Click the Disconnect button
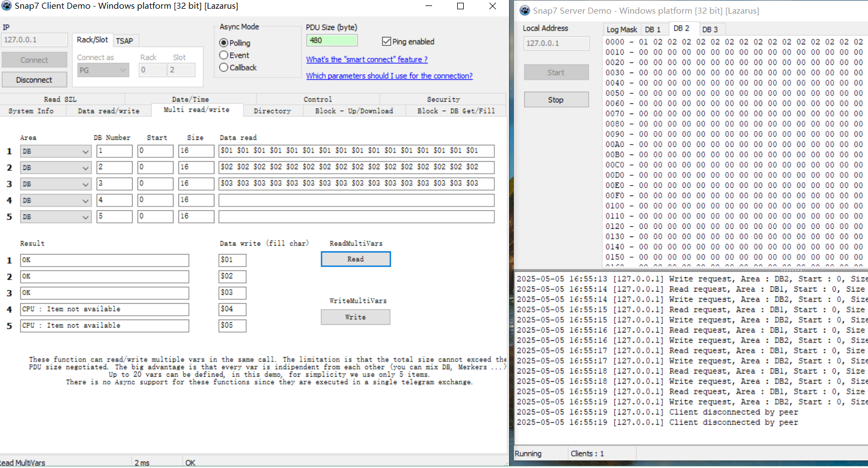The width and height of the screenshot is (868, 468). (34, 80)
